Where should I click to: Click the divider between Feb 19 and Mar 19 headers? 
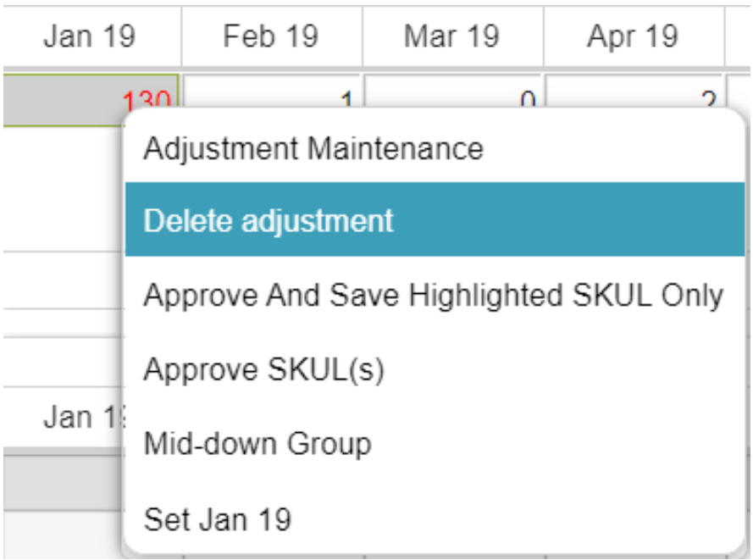[363, 36]
